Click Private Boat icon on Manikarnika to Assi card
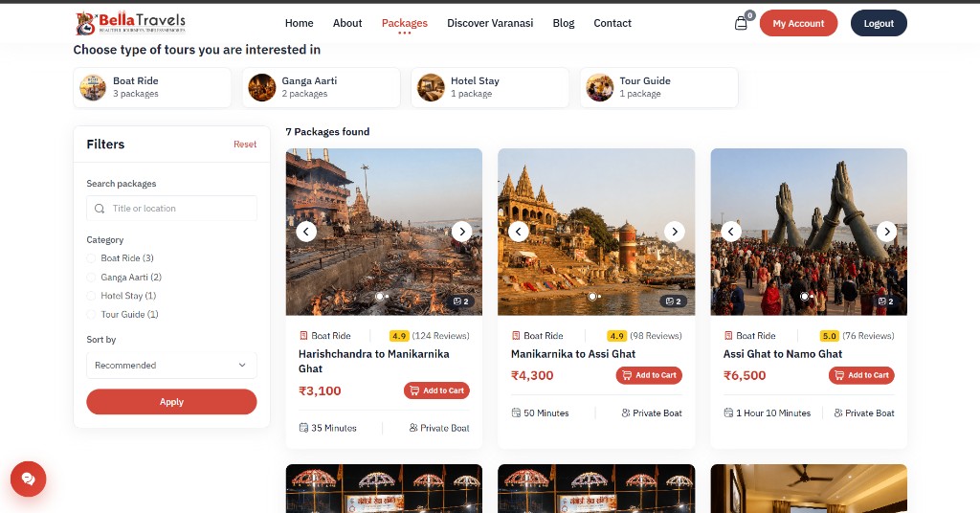 [626, 413]
